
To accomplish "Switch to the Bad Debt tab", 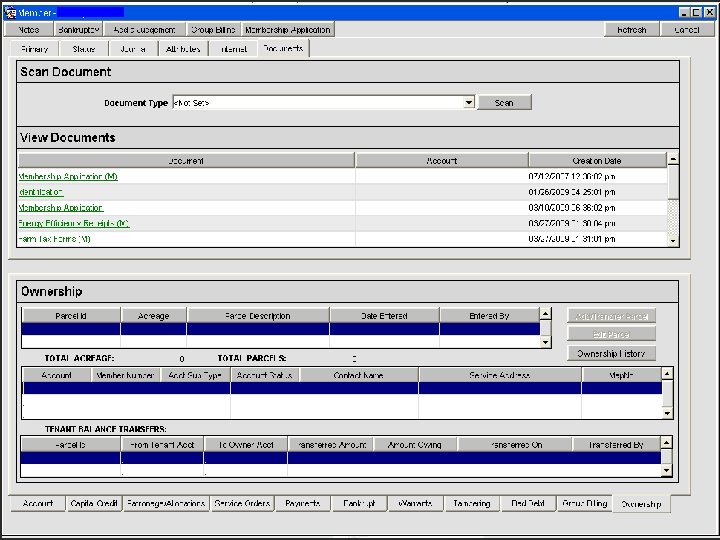I will [x=528, y=504].
